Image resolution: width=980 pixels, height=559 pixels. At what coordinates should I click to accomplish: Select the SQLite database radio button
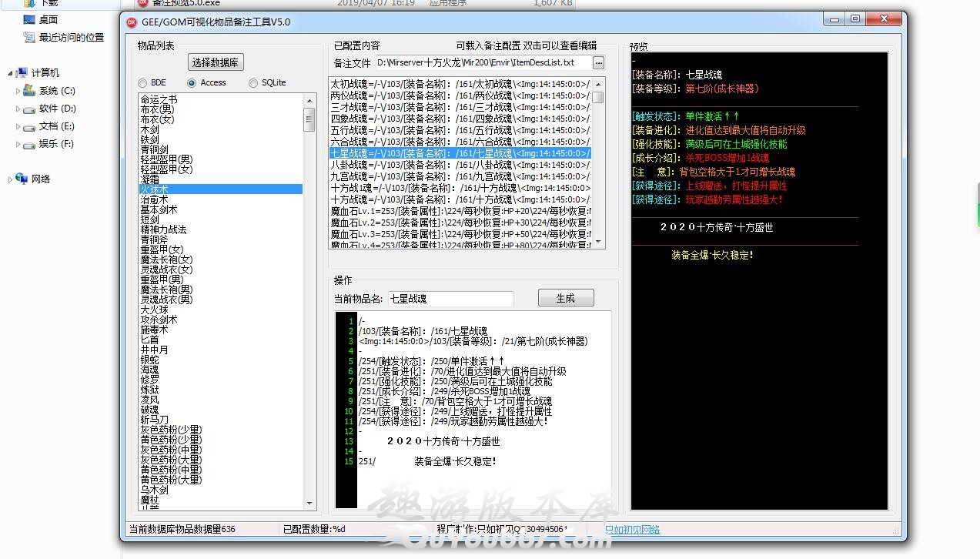point(253,83)
